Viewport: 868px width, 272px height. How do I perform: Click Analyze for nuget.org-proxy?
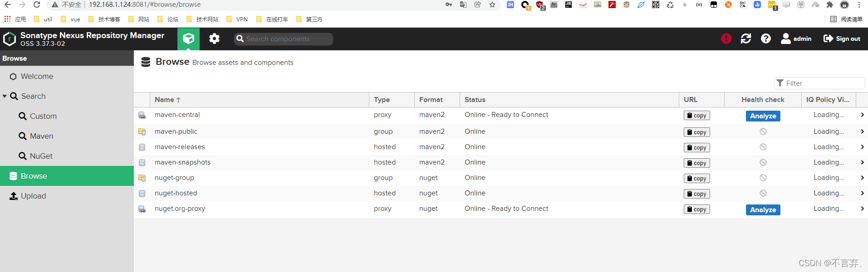point(763,210)
